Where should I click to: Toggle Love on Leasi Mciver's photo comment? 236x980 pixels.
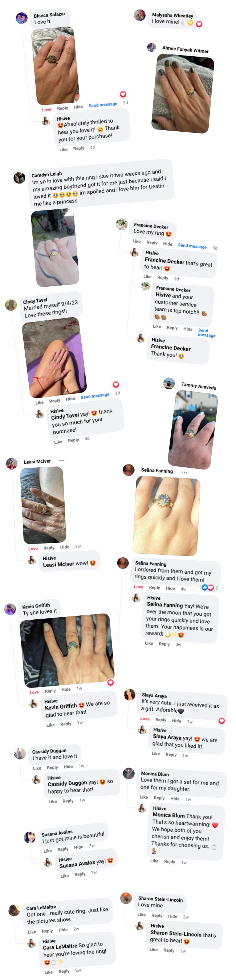click(x=33, y=548)
